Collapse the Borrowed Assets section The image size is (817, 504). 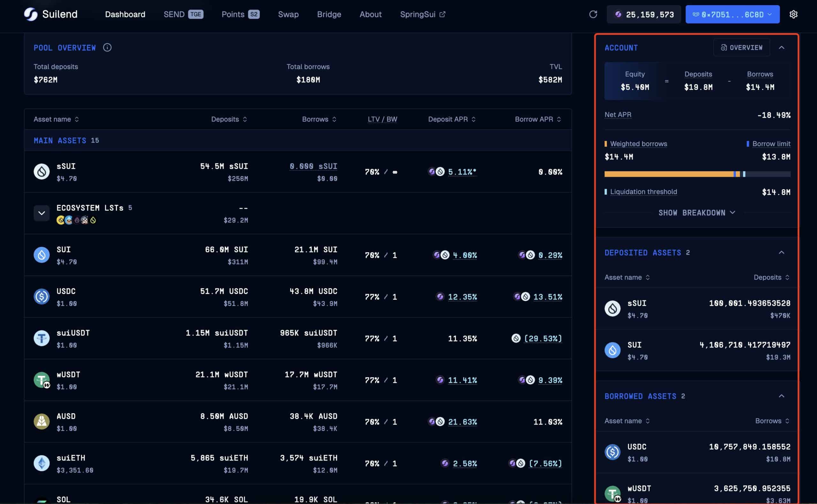(782, 396)
